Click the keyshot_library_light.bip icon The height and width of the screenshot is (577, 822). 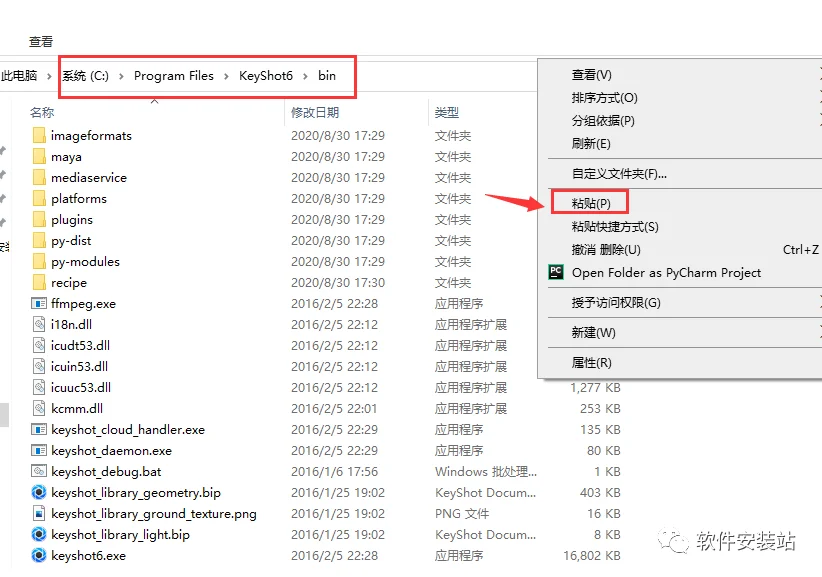pos(39,535)
